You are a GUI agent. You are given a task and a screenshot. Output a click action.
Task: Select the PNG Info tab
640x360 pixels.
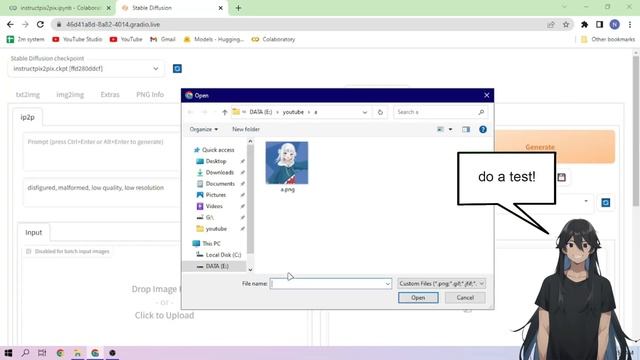150,95
